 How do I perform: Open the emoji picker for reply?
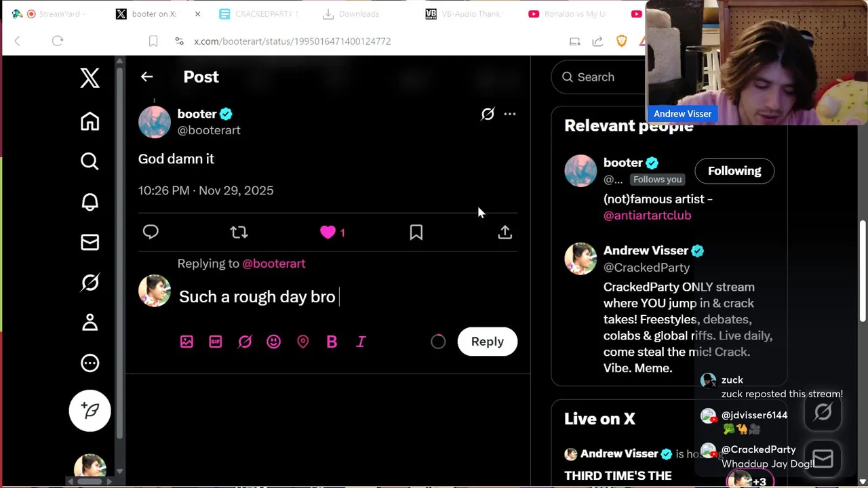pyautogui.click(x=274, y=342)
